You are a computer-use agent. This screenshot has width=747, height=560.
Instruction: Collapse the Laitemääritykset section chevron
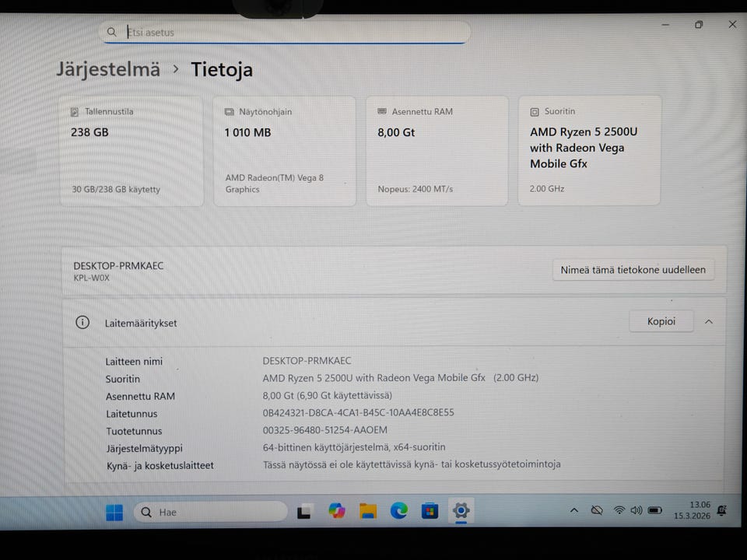[x=709, y=322]
